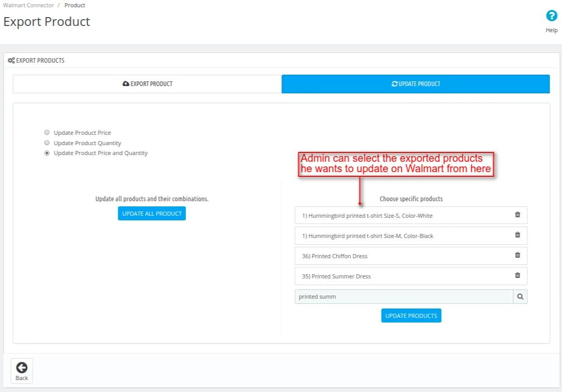Click the Back arrow icon

pos(22,368)
